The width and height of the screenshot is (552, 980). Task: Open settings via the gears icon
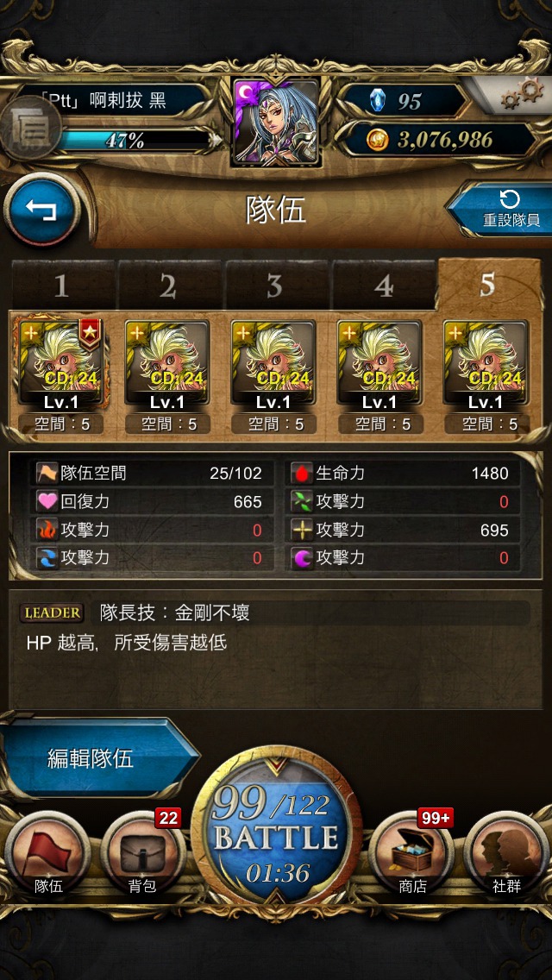[521, 95]
